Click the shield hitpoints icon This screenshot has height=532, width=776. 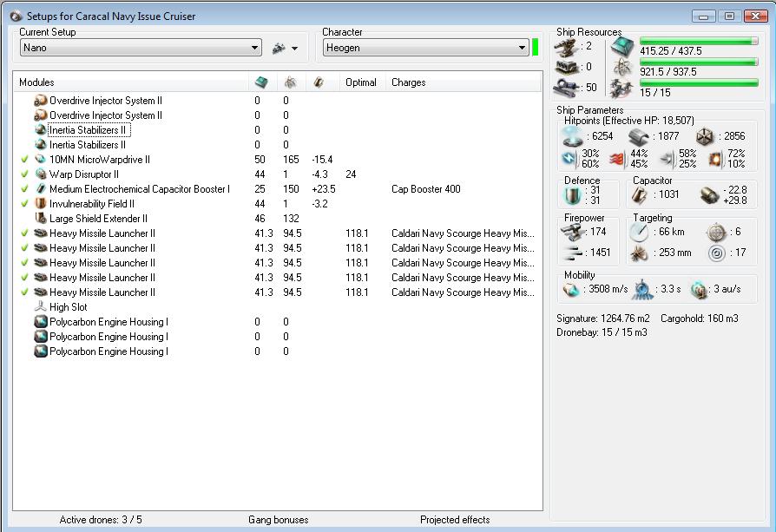(x=572, y=136)
